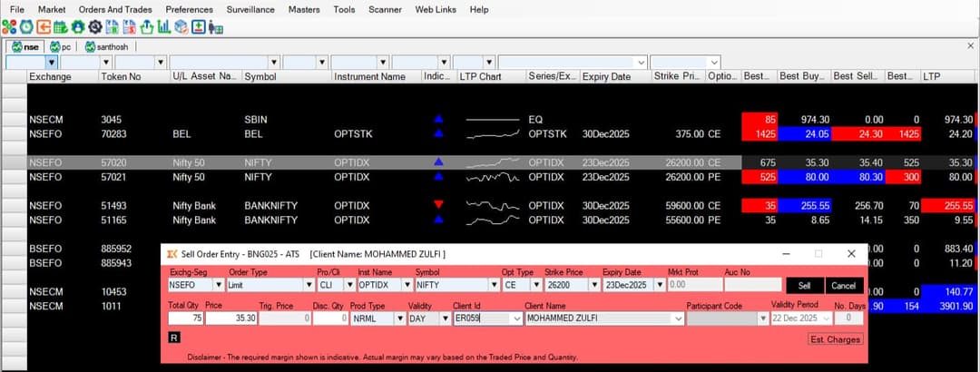Click the blue package box toolbar icon
Viewport: 980px width, 372px height.
181,27
